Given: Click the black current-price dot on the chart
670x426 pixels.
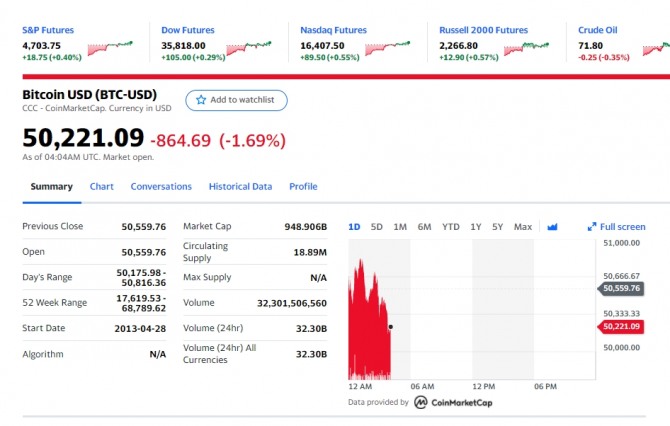Looking at the screenshot, I should 390,327.
